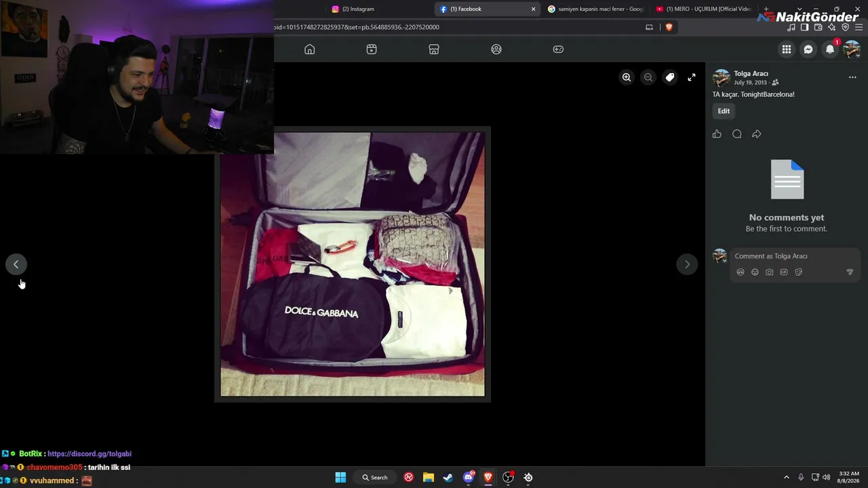Screen dimensions: 868x488
Task: Open Discord from the taskbar
Action: pos(469,477)
